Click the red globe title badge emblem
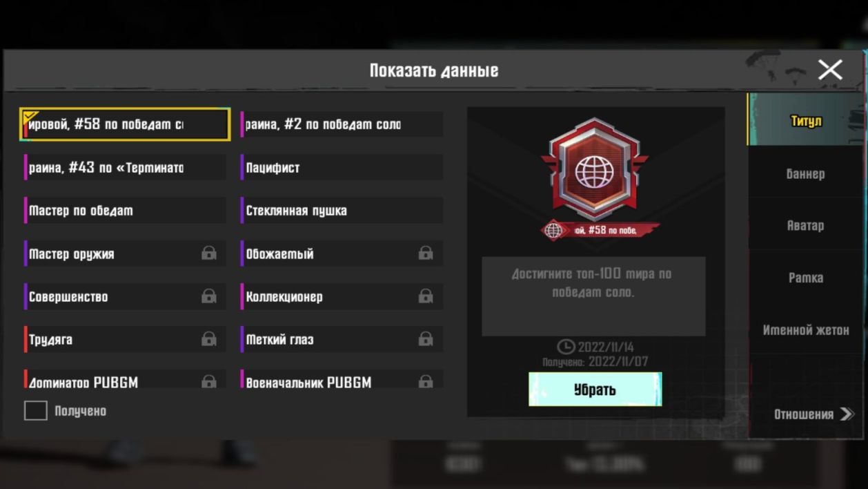The height and width of the screenshot is (489, 868). pos(595,169)
